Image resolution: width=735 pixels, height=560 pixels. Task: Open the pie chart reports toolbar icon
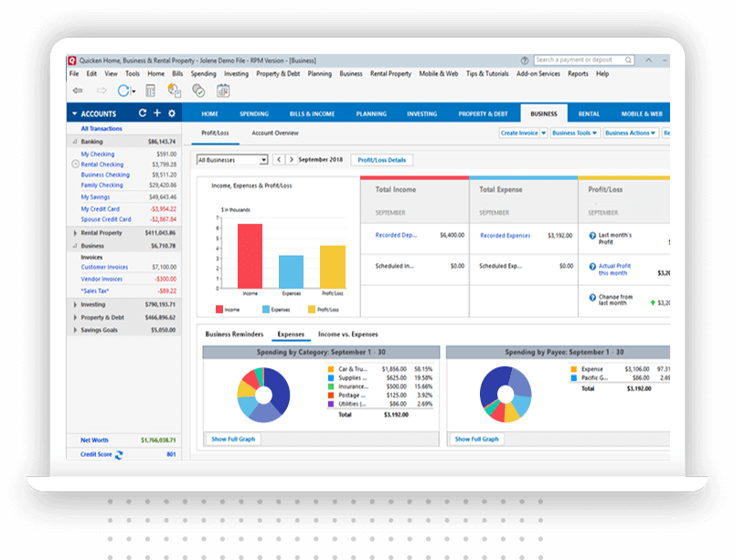(x=175, y=90)
